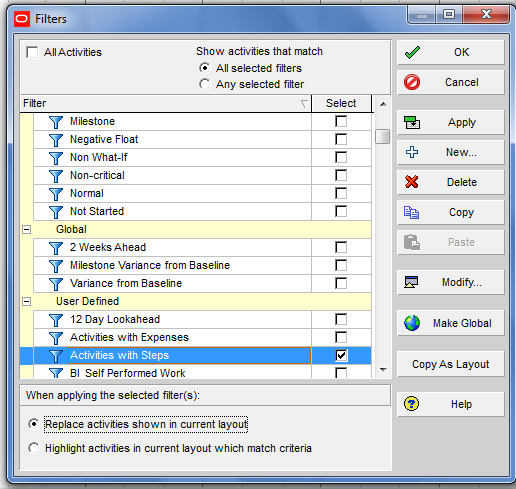The width and height of the screenshot is (516, 489).
Task: Select the Milestone Variance from Baseline filter
Action: 150,265
